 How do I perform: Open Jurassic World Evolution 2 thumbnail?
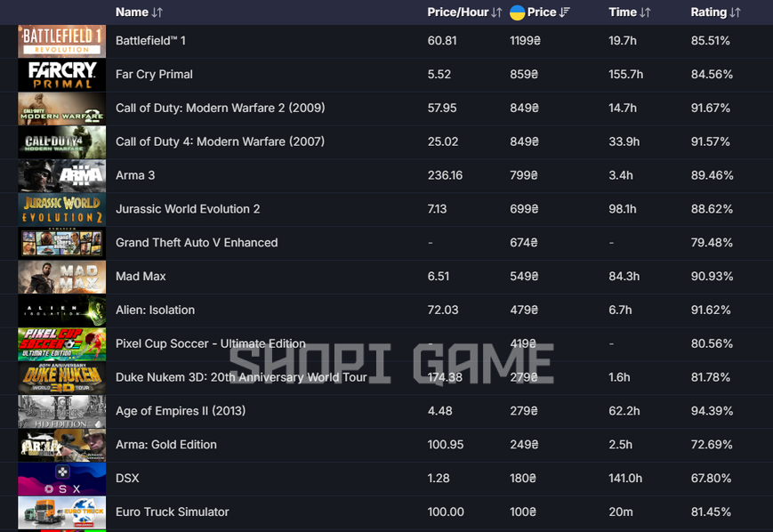(62, 210)
